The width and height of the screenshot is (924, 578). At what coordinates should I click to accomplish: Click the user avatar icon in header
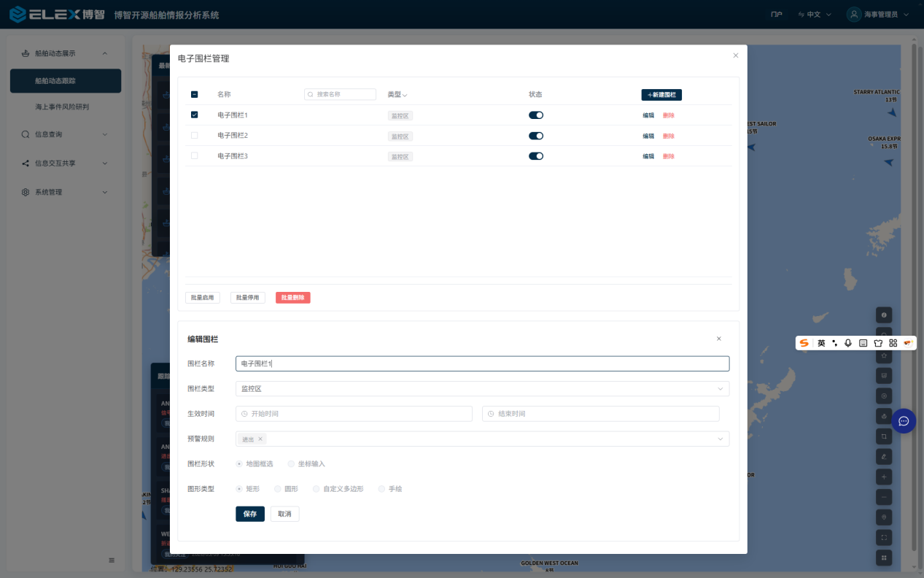pyautogui.click(x=854, y=15)
